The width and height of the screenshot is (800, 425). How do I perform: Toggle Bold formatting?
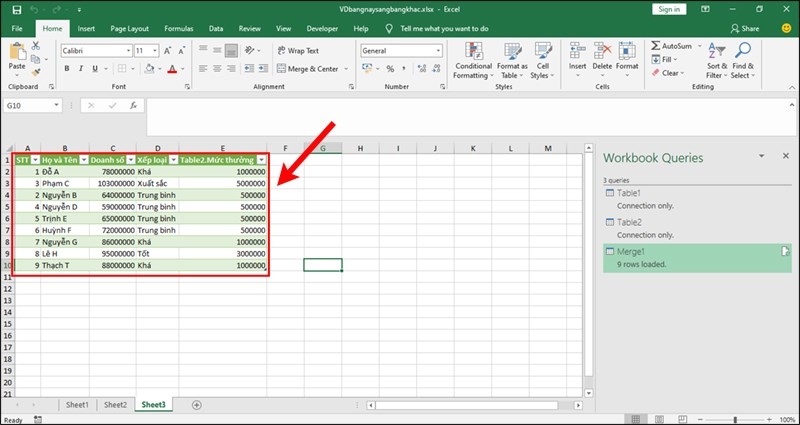(67, 68)
